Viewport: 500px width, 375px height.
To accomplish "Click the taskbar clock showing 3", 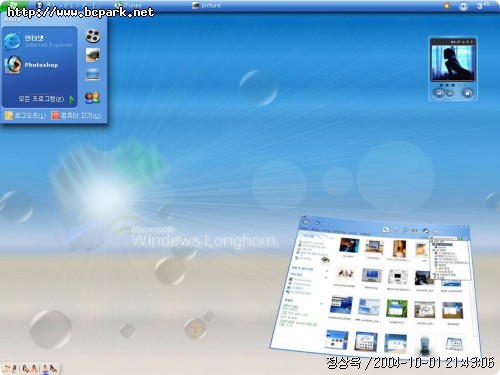I will click(482, 5).
